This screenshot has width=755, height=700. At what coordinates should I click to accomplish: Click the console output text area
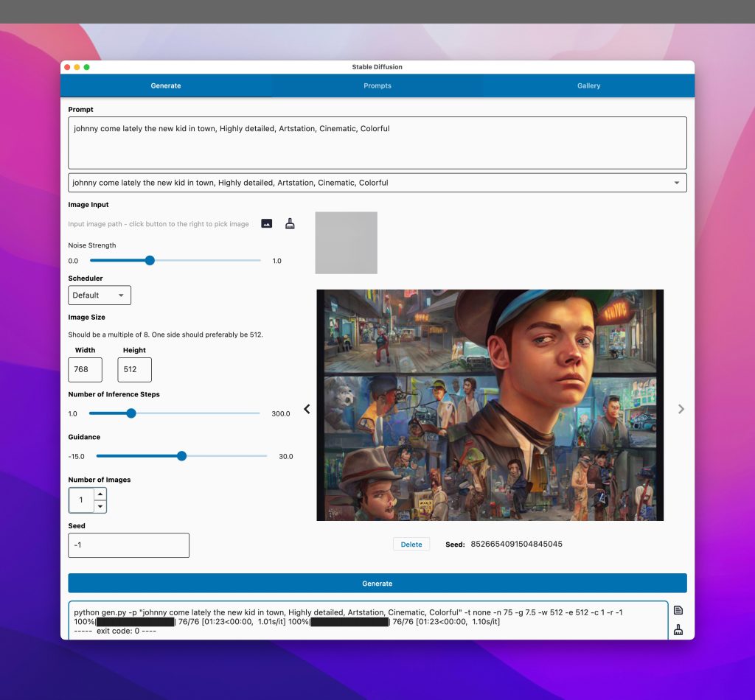(x=369, y=620)
